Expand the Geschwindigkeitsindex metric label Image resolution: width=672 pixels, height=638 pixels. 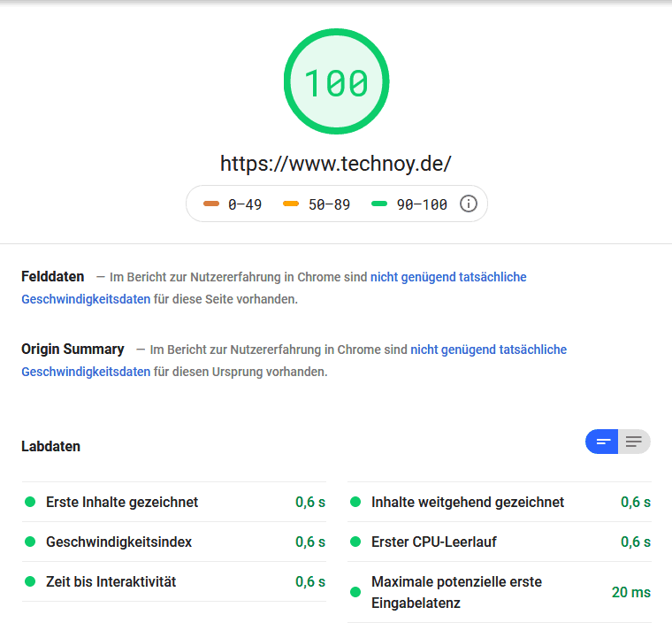118,542
